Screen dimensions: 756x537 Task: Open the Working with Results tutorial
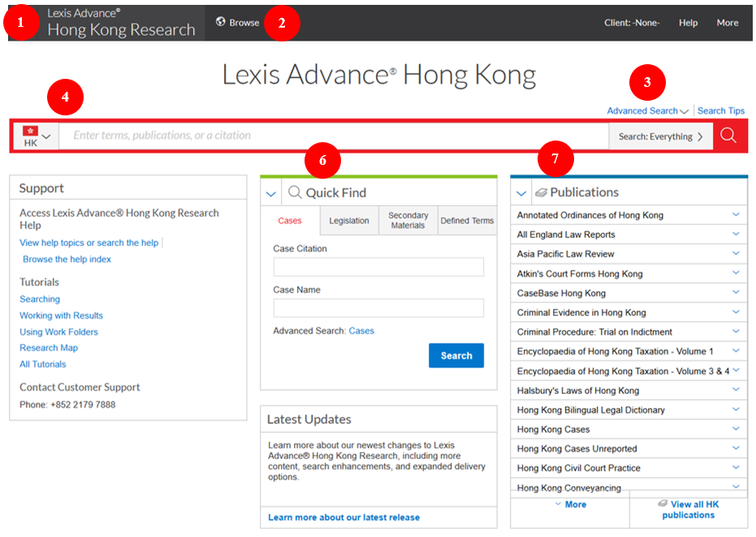(x=61, y=315)
